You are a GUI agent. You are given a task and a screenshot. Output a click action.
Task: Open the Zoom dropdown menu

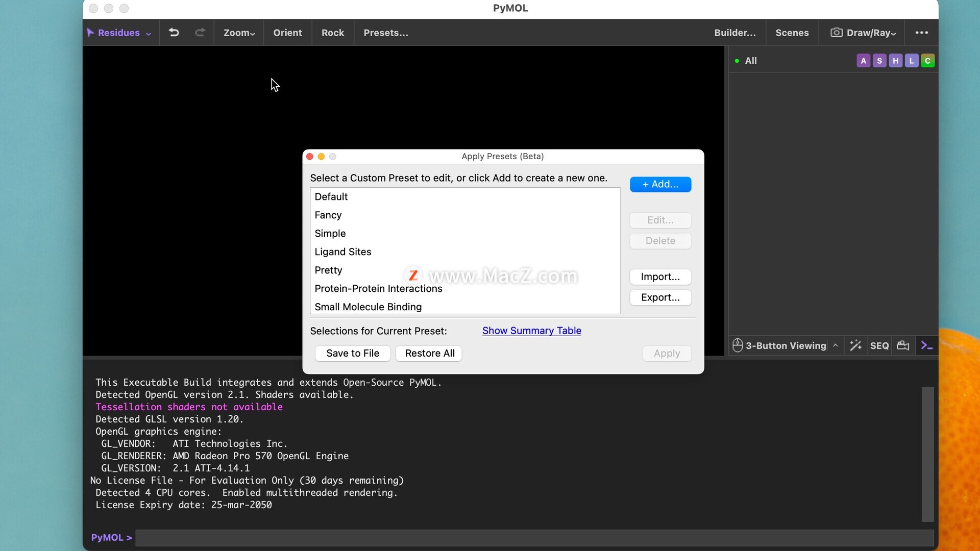239,33
